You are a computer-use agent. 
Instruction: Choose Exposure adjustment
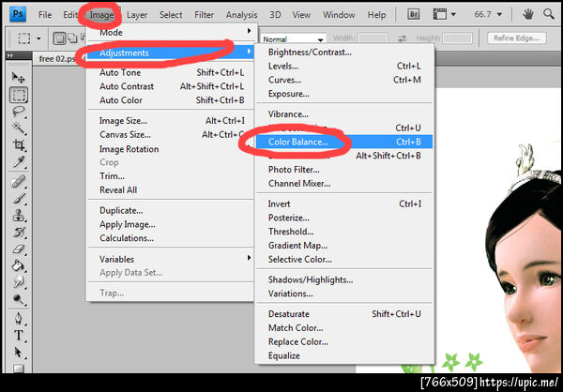pyautogui.click(x=344, y=94)
